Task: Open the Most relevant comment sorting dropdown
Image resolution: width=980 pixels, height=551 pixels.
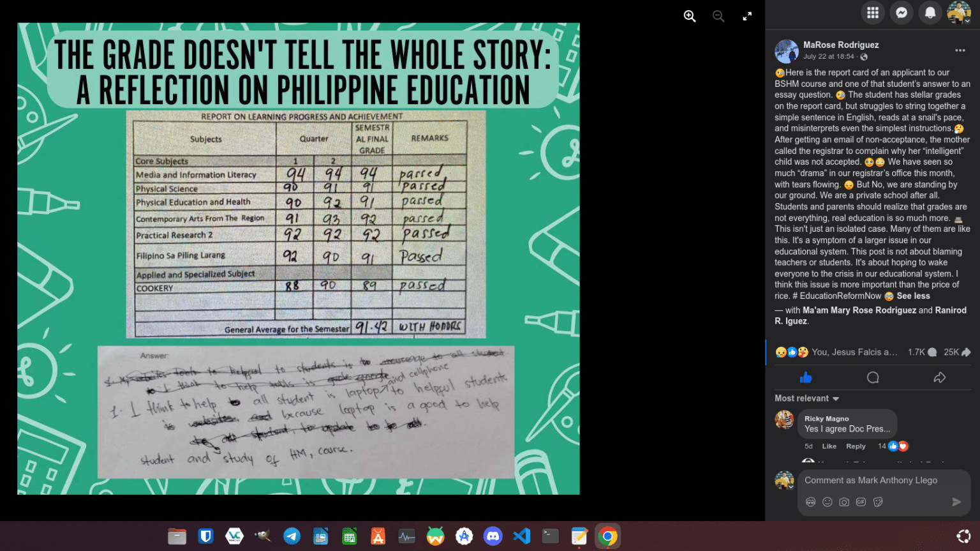Action: (806, 398)
